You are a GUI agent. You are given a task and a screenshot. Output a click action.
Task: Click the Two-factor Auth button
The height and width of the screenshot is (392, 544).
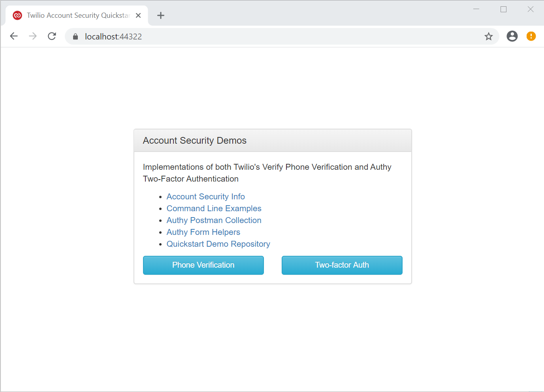[342, 265]
